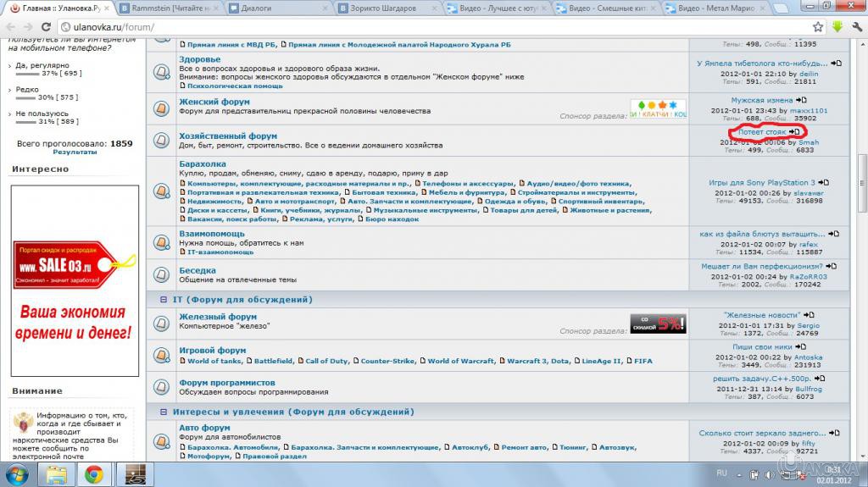Open user profile RaZoRR03
This screenshot has height=487, width=868.
(808, 277)
